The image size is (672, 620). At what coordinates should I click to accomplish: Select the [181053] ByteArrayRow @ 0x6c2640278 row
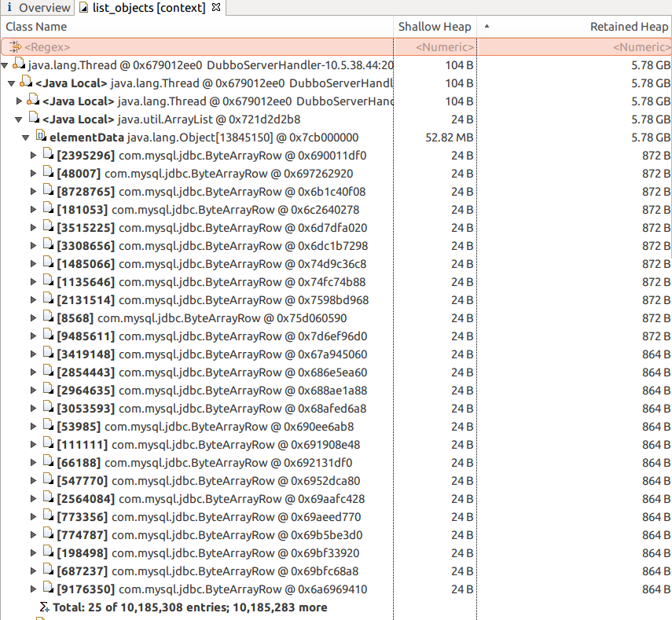pos(196,209)
